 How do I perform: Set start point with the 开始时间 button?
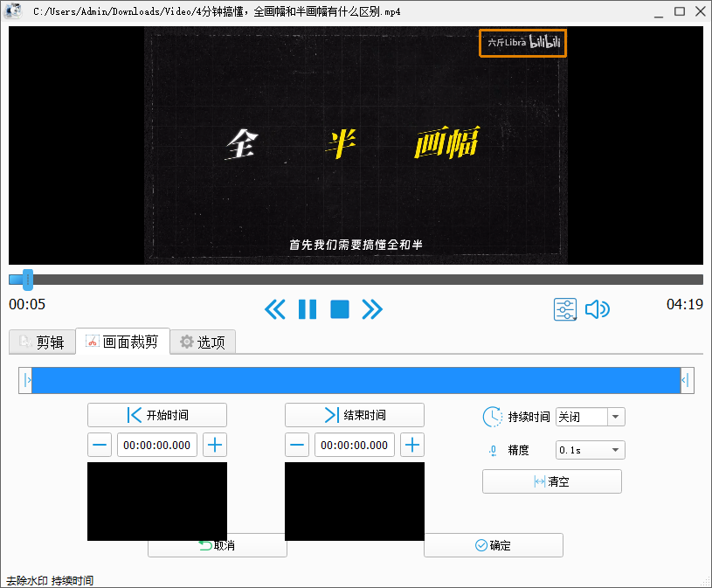click(156, 414)
